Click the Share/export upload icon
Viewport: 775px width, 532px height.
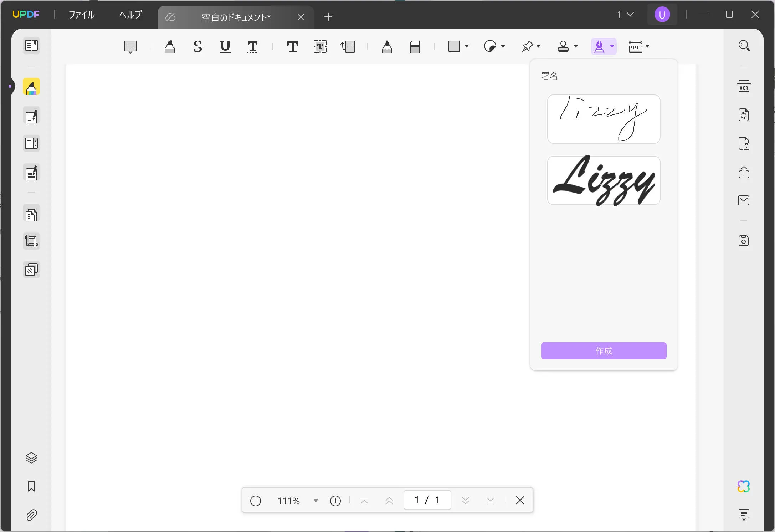tap(744, 172)
